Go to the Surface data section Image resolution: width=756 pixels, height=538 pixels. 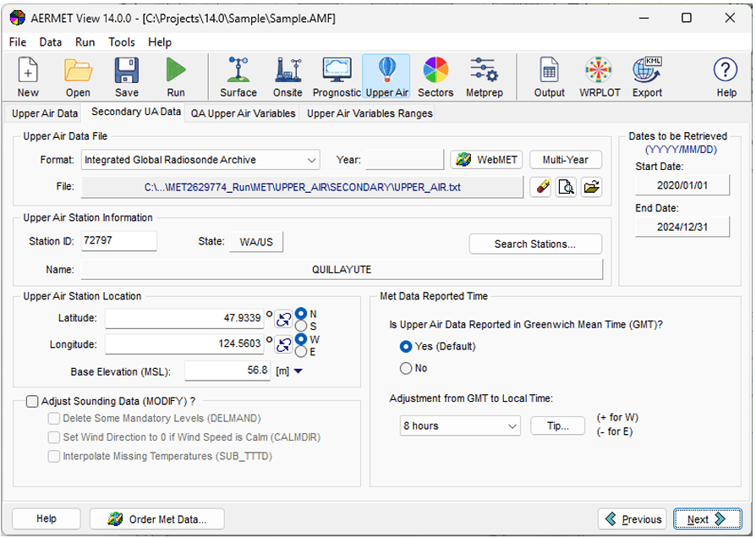(238, 77)
